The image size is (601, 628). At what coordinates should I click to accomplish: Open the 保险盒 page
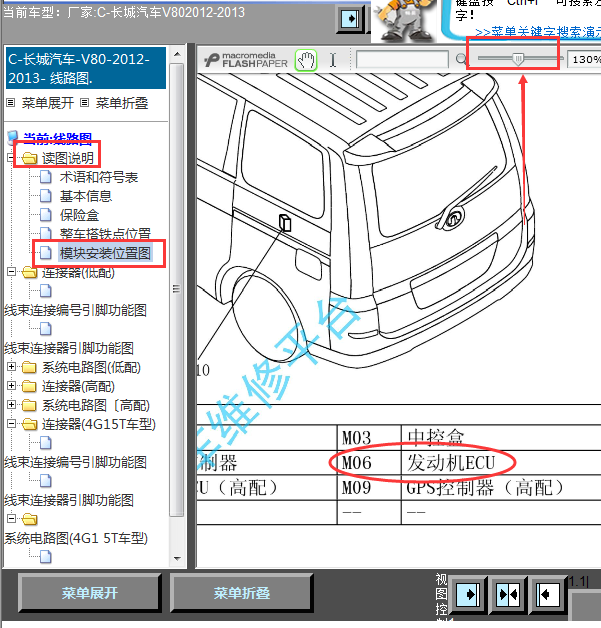pos(79,215)
